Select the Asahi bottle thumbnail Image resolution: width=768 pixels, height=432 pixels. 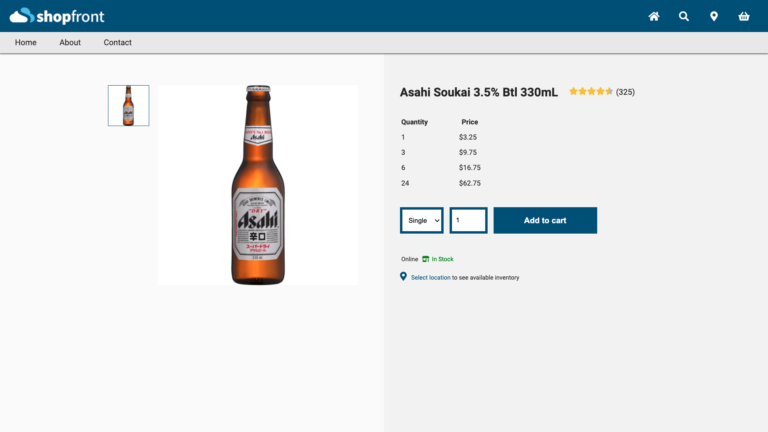click(128, 105)
